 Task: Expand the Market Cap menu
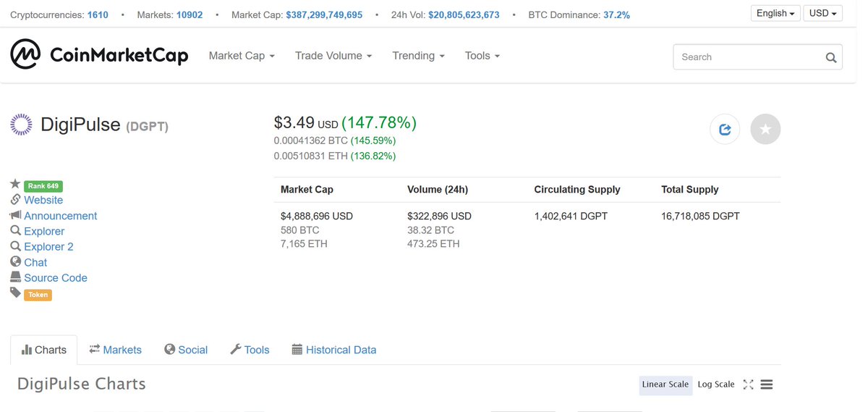[242, 56]
